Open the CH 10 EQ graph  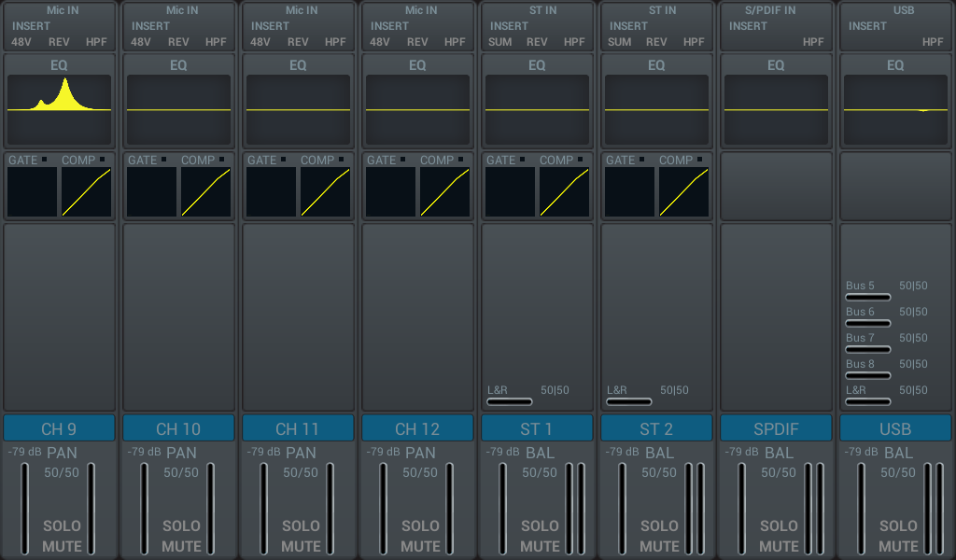click(178, 110)
